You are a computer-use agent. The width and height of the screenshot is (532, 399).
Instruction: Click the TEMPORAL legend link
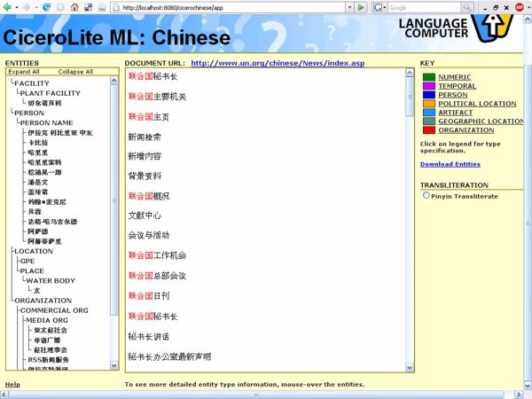(x=457, y=86)
